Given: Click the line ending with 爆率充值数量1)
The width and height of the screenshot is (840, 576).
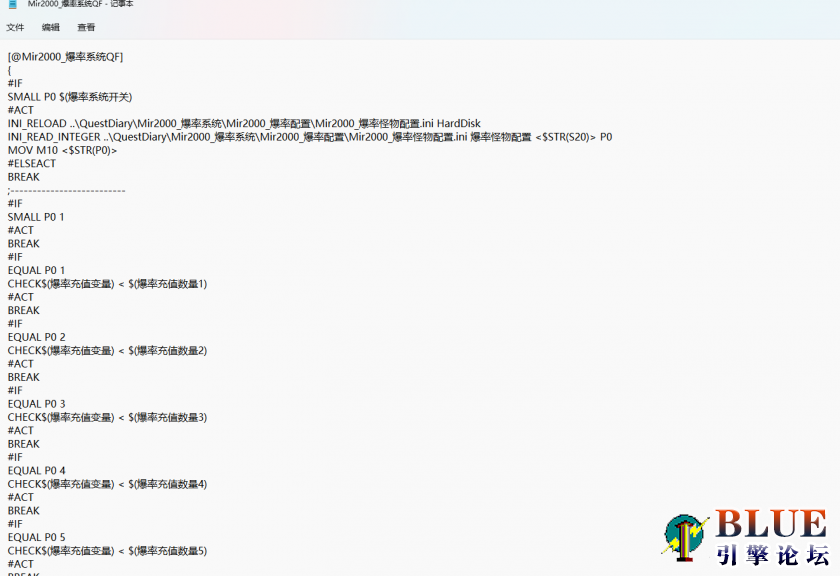Looking at the screenshot, I should tap(107, 284).
